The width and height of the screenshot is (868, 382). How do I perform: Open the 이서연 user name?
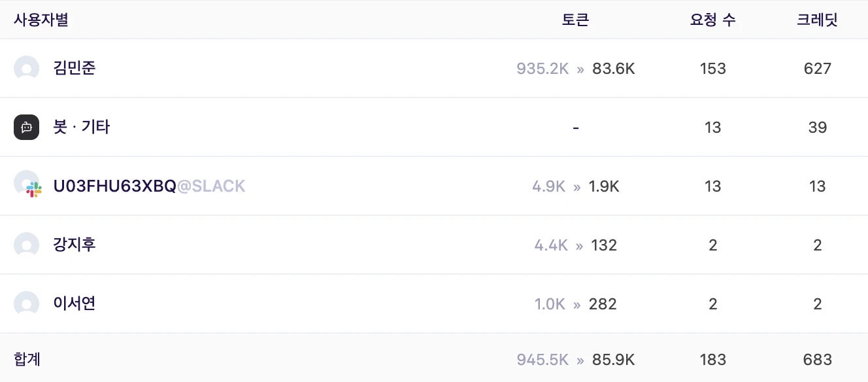[75, 304]
